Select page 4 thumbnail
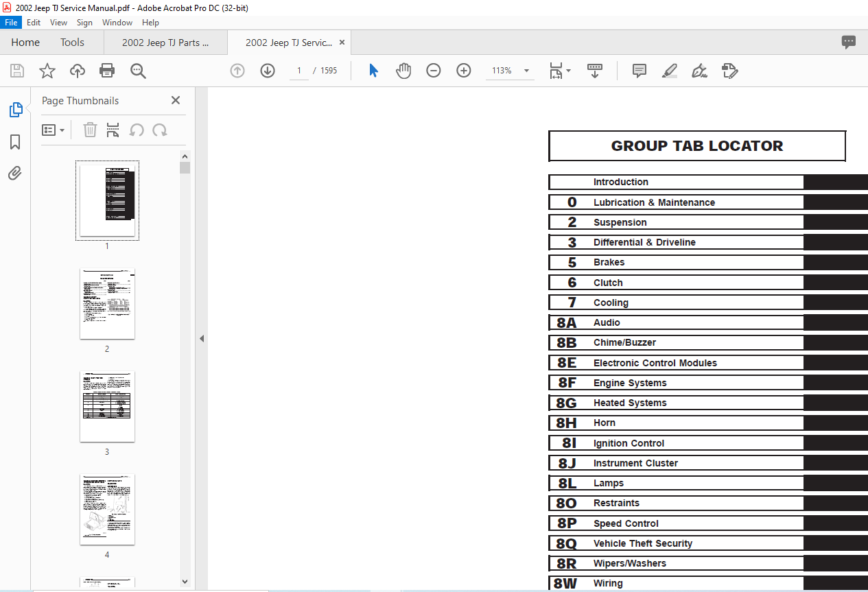Screen dimensions: 868x592 (x=107, y=509)
